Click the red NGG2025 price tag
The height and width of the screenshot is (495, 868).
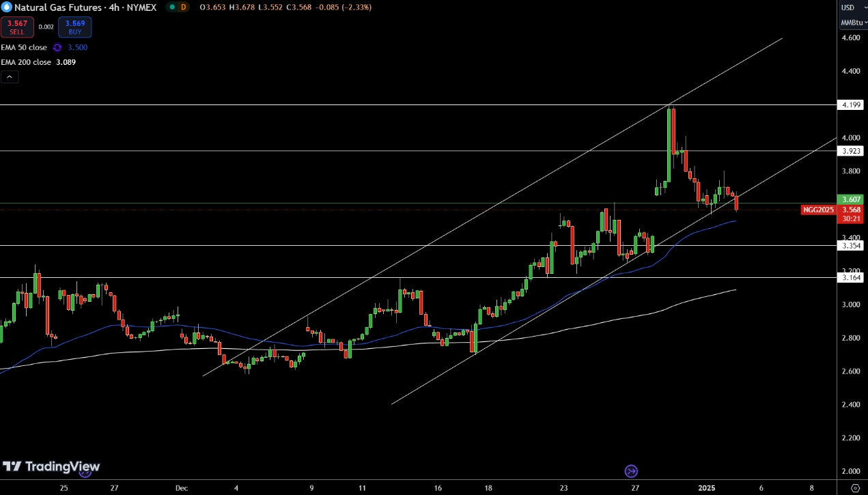(x=818, y=210)
